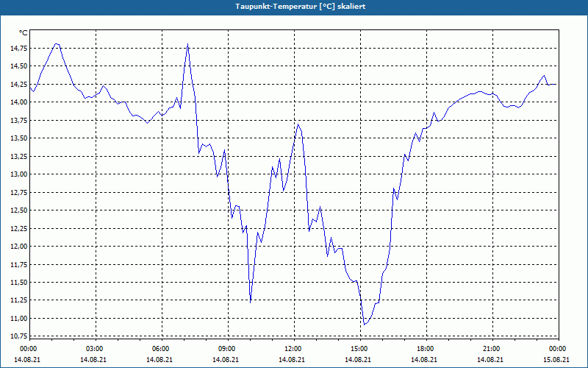Pick the 12,25 y-axis label
The width and height of the screenshot is (588, 368).
18,228
